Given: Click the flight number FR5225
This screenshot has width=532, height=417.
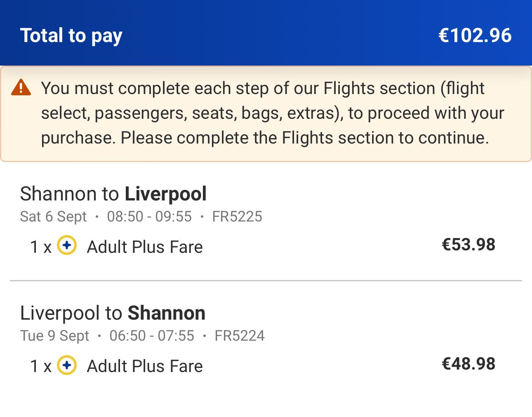Looking at the screenshot, I should pos(237,217).
